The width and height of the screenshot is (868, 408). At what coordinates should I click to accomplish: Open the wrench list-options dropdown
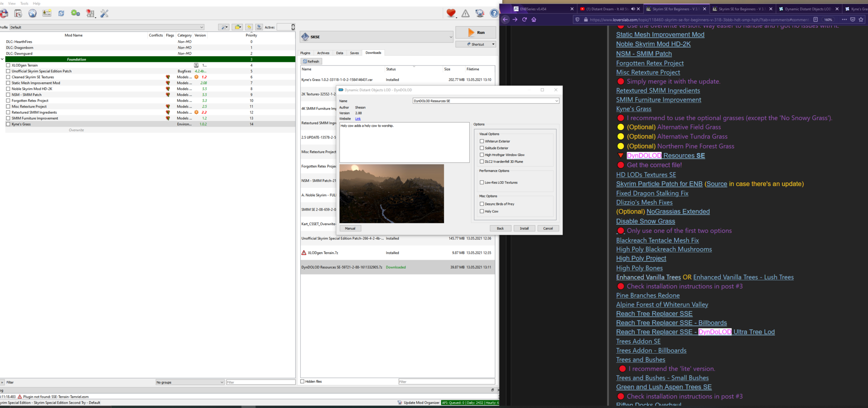(x=224, y=27)
